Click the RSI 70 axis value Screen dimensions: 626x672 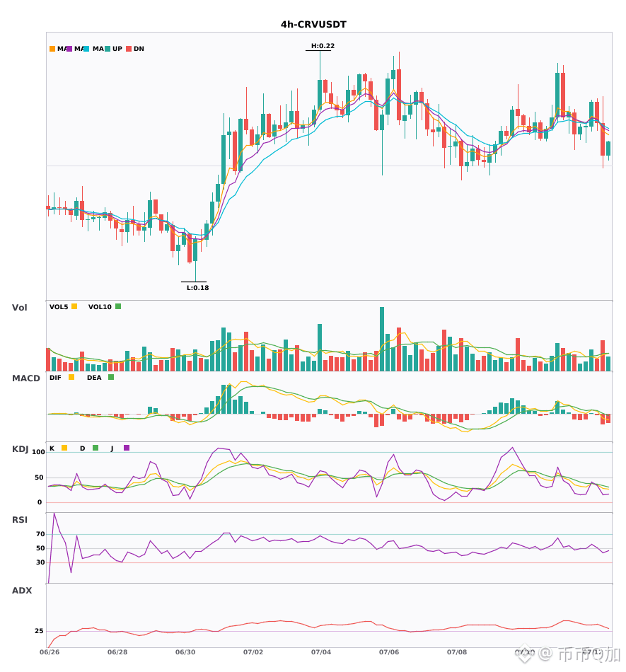(x=41, y=534)
